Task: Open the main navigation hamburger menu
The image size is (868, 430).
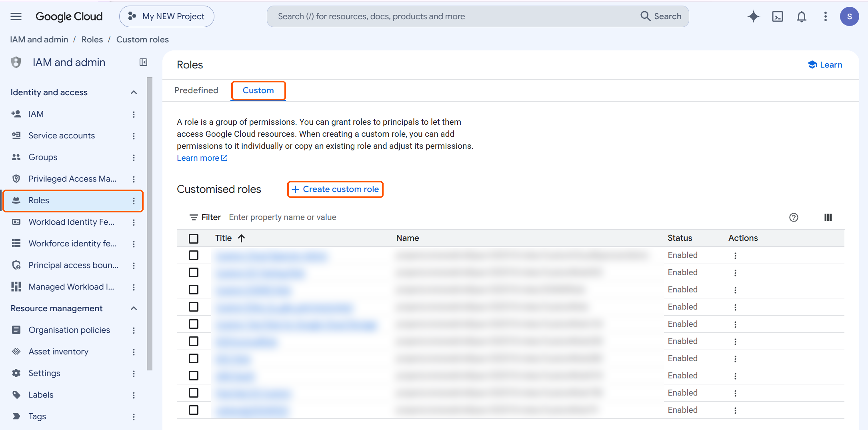Action: (x=16, y=16)
